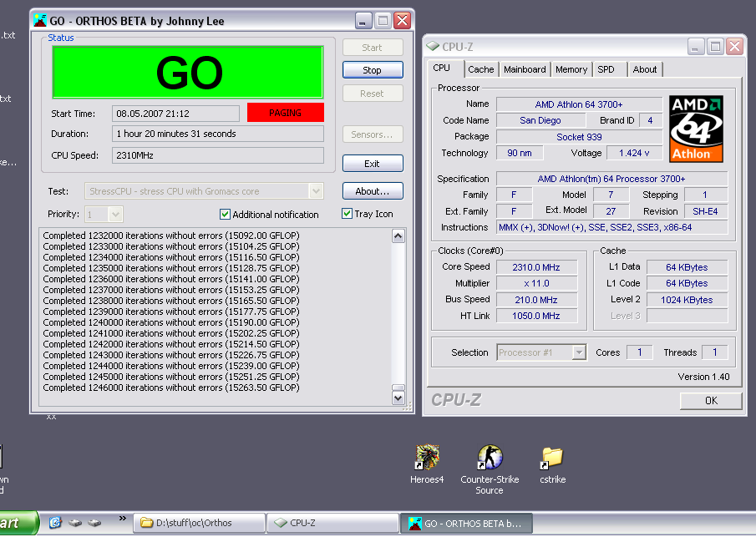This screenshot has height=537, width=756.
Task: Click the Revision value SH-E4
Action: 705,211
